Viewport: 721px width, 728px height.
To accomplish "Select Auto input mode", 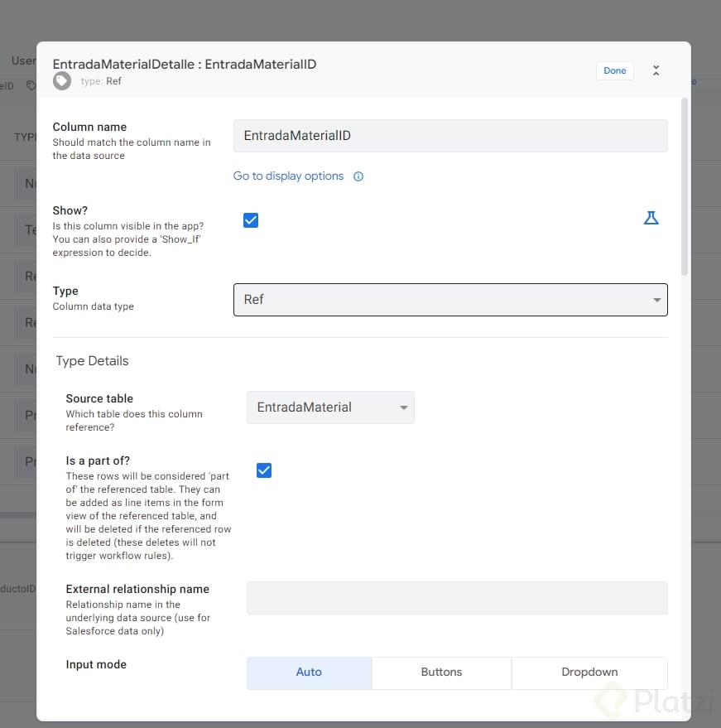I will [309, 673].
